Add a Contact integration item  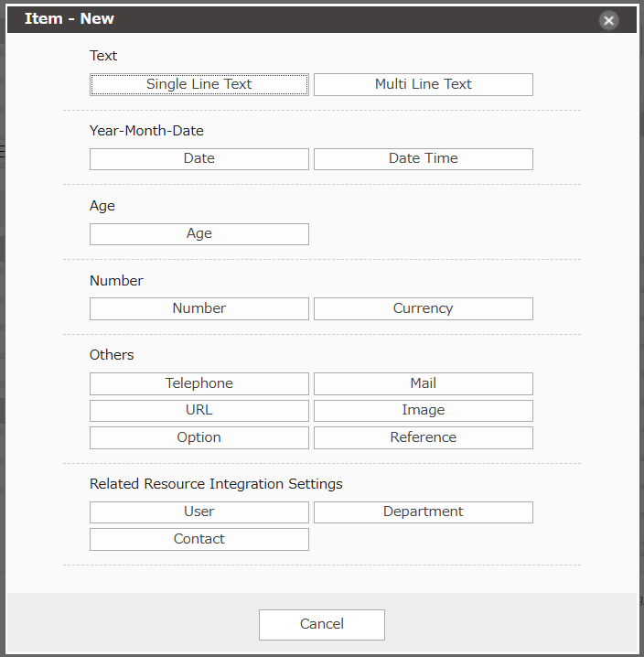199,539
